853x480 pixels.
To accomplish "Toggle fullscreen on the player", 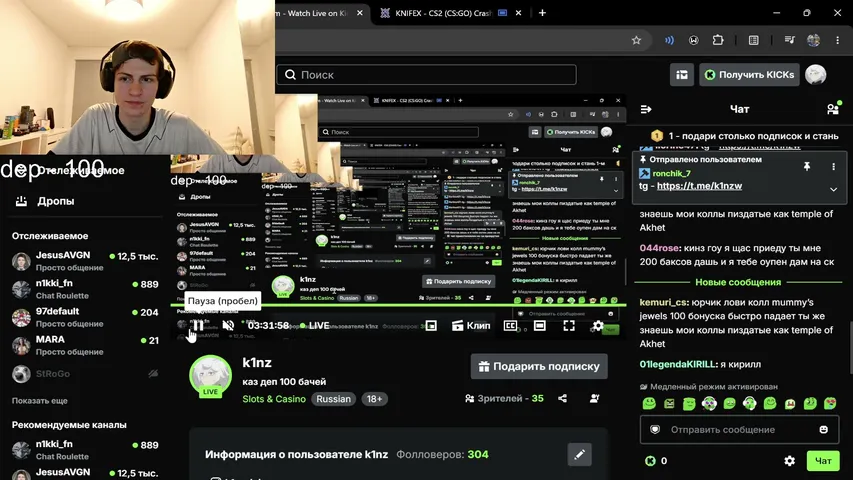I will point(569,325).
